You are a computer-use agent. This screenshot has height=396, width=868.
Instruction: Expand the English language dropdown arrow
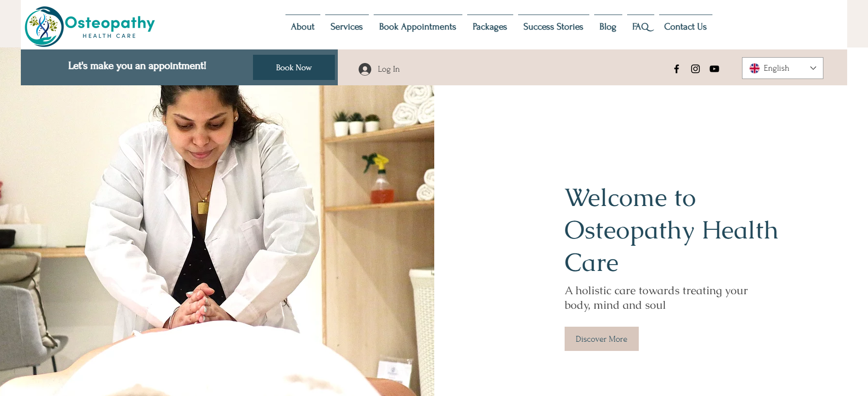pos(813,68)
